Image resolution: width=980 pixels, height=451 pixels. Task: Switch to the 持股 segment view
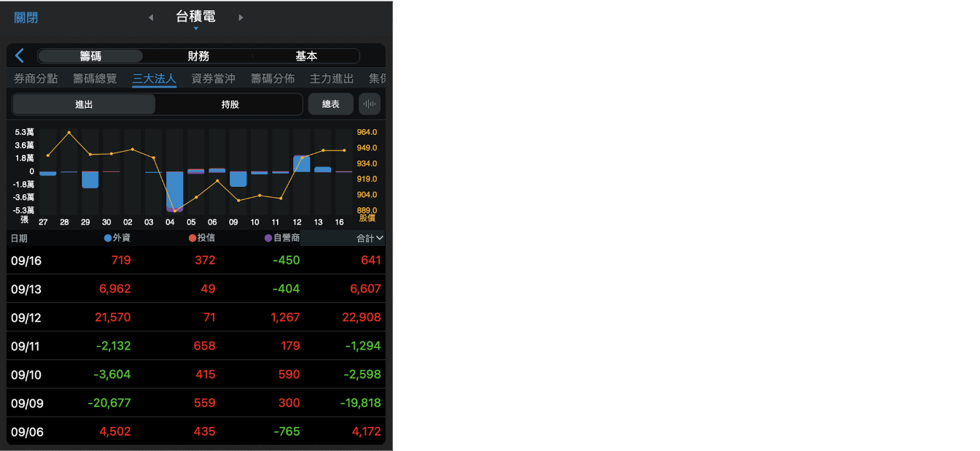[x=230, y=104]
